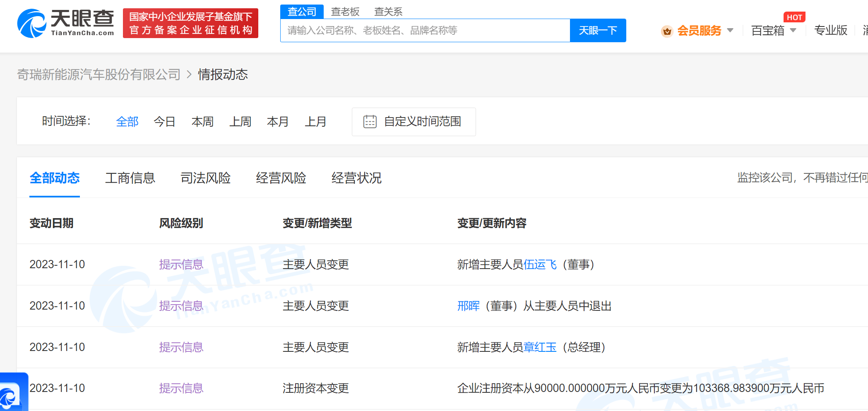Open the 伍运飞 person link
The width and height of the screenshot is (868, 411).
coord(540,264)
